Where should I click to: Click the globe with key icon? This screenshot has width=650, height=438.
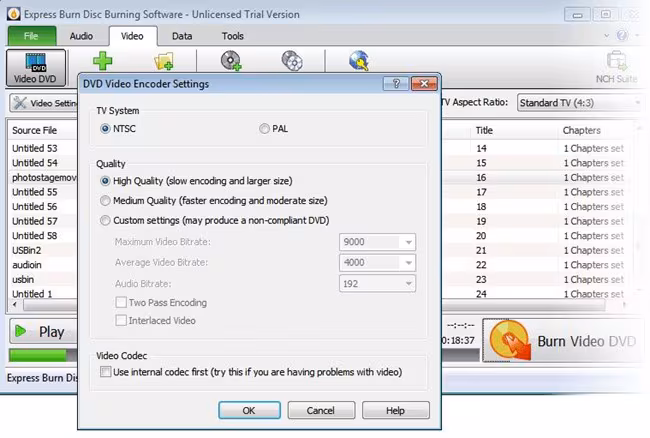(359, 61)
